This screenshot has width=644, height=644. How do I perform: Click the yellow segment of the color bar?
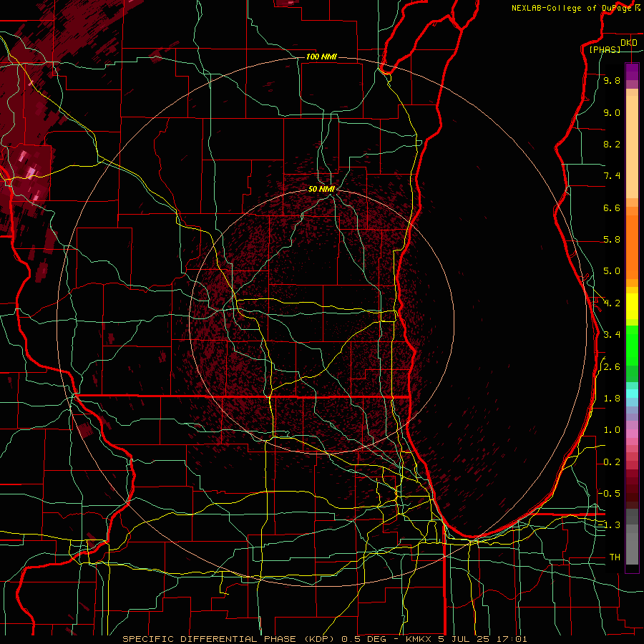[632, 306]
